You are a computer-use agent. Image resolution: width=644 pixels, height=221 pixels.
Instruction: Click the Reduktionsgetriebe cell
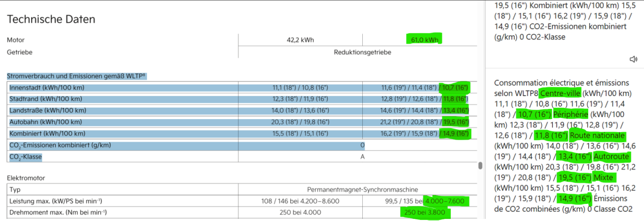[x=362, y=52]
